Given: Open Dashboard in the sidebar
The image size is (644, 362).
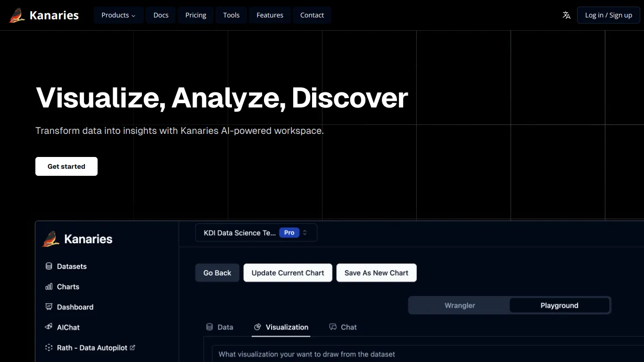Looking at the screenshot, I should pyautogui.click(x=75, y=307).
